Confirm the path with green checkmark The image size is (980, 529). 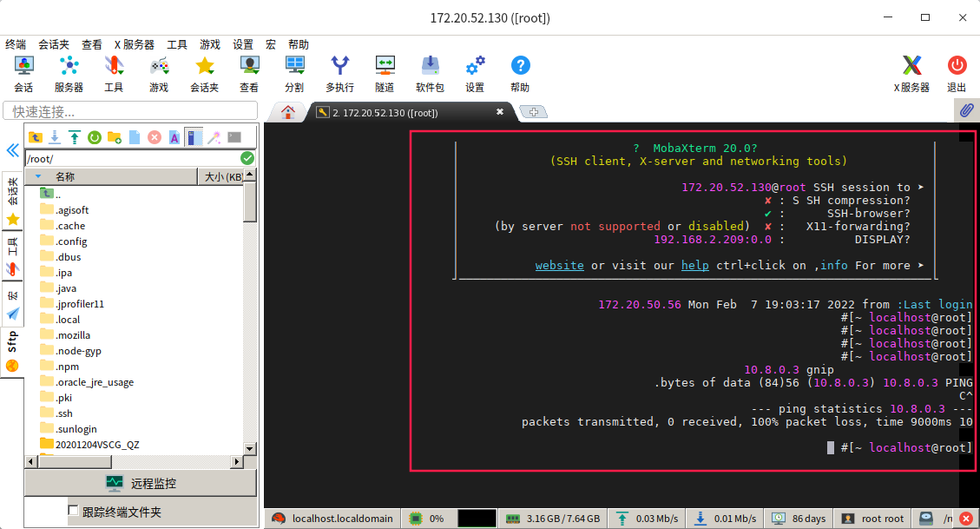[x=247, y=158]
